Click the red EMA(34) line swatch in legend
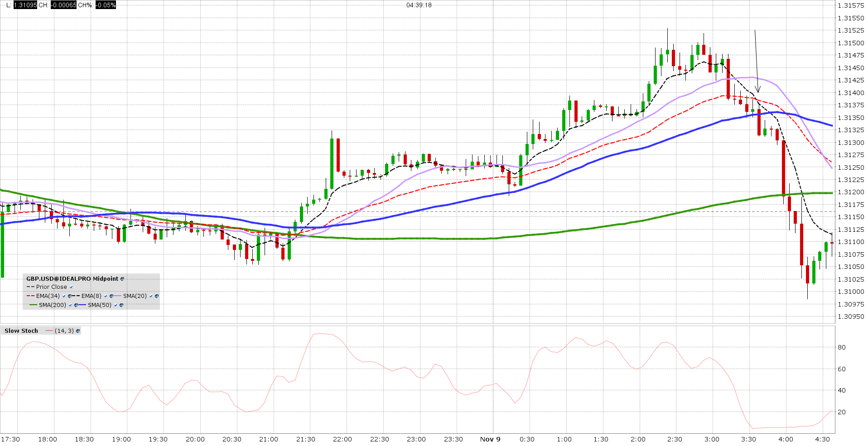This screenshot has width=868, height=446. 30,296
